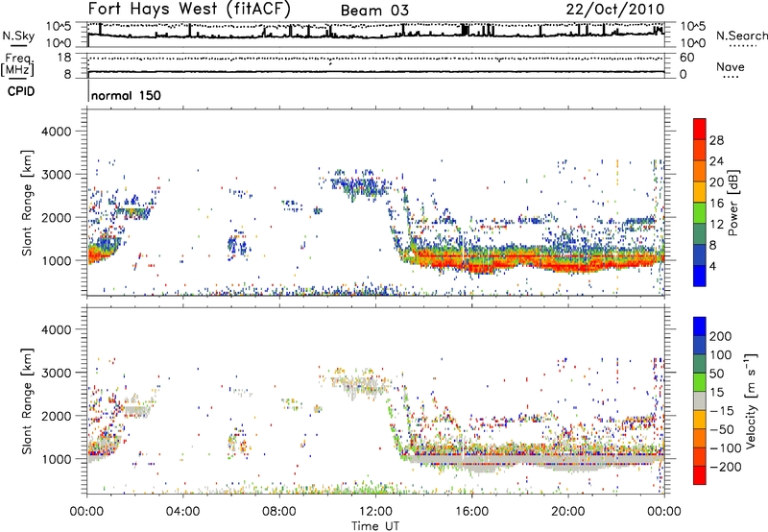Click the '-100' velocity colorbar label
Screen dimensions: 768x532
(726, 448)
